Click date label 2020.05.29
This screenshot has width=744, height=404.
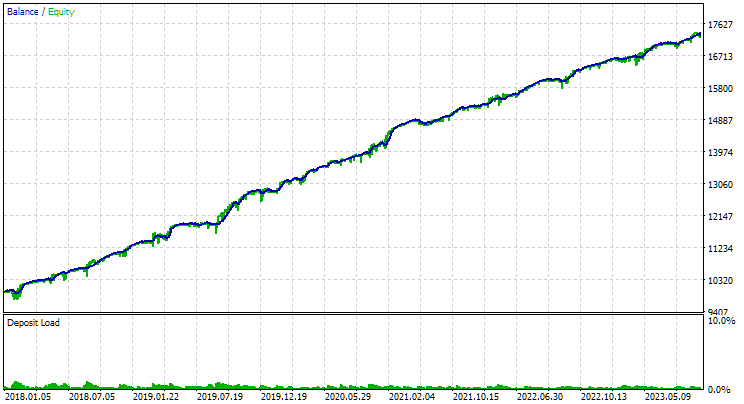click(348, 396)
